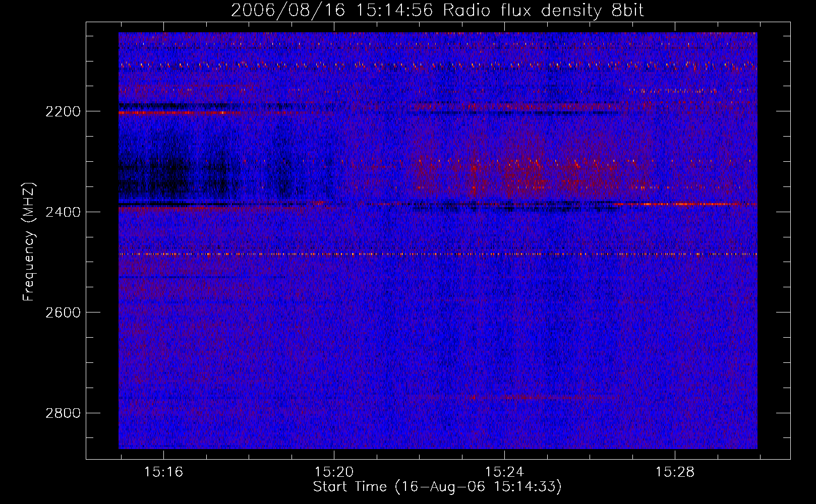The height and width of the screenshot is (504, 816).
Task: Click the '15:16' time axis label
Action: [x=163, y=472]
